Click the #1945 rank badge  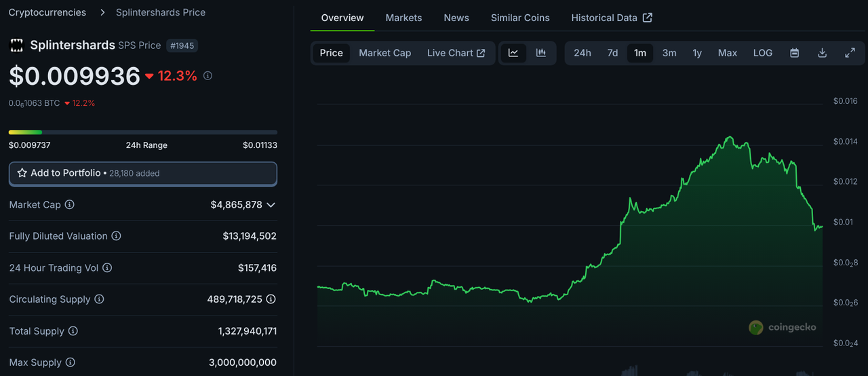click(x=182, y=45)
